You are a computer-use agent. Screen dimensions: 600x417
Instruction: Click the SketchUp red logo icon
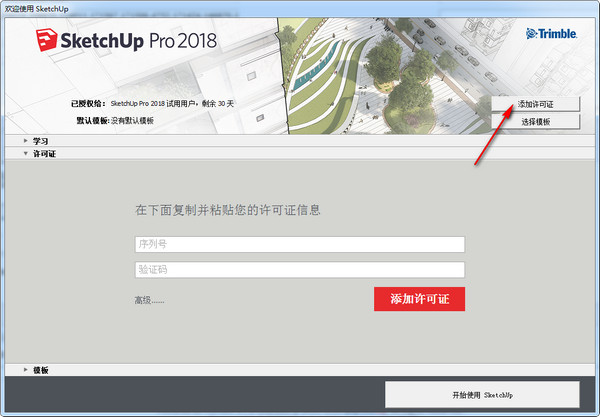[47, 40]
